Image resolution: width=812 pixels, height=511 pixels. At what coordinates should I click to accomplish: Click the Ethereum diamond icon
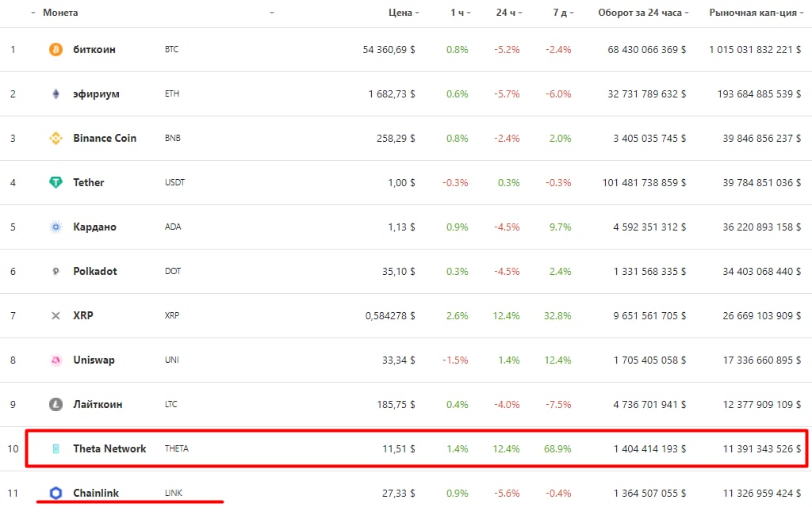click(x=56, y=94)
